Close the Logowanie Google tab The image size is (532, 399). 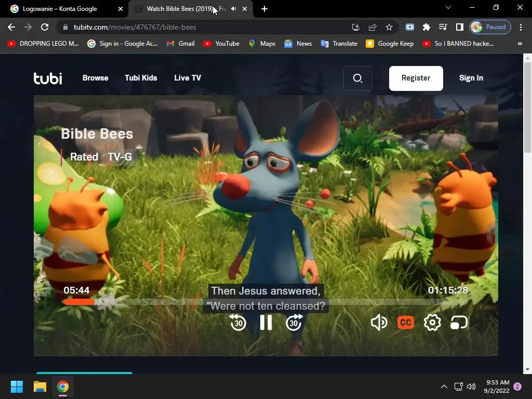(x=121, y=9)
